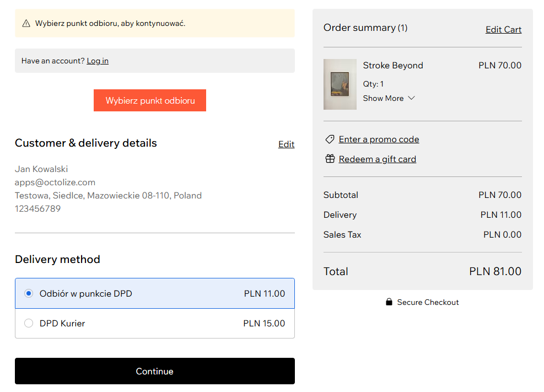The width and height of the screenshot is (544, 392).
Task: Click the Stroke Beyond product name
Action: (393, 66)
